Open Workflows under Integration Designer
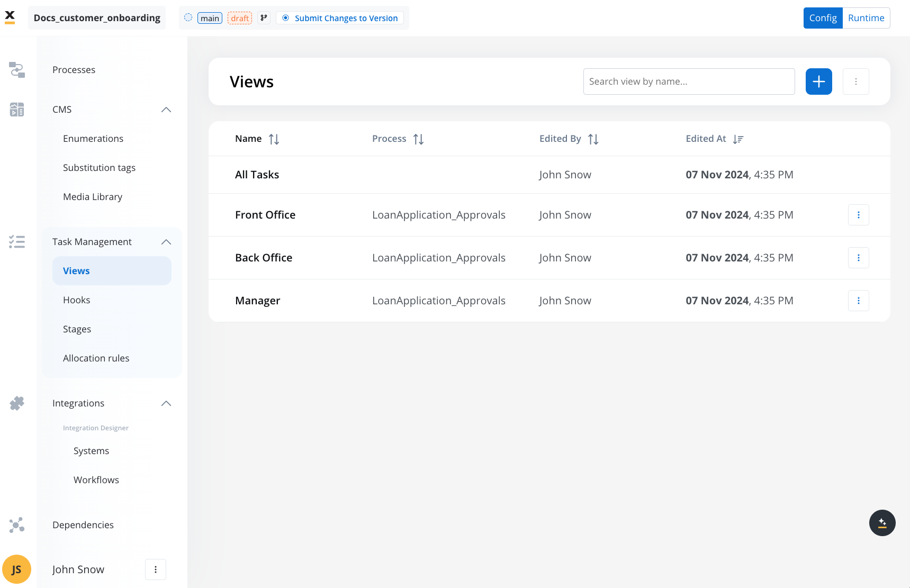The image size is (910, 588). (x=96, y=480)
